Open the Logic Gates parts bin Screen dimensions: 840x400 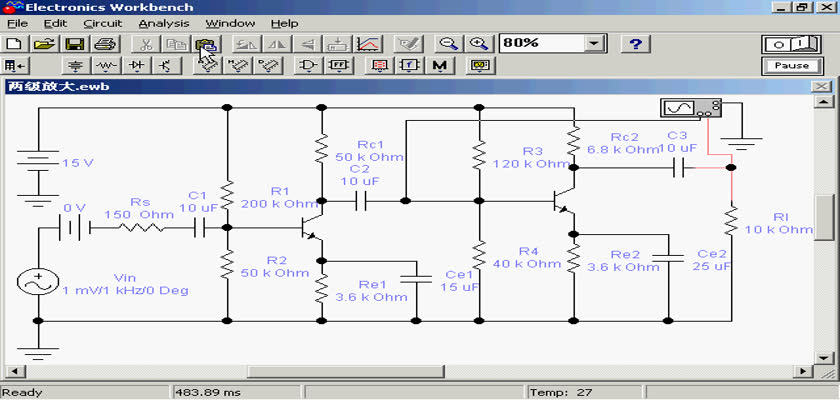(309, 66)
